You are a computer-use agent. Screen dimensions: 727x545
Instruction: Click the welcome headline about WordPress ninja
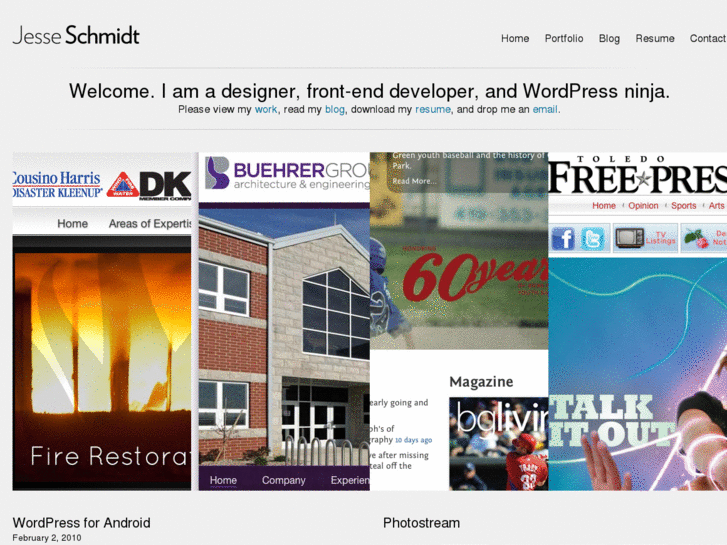(x=370, y=91)
